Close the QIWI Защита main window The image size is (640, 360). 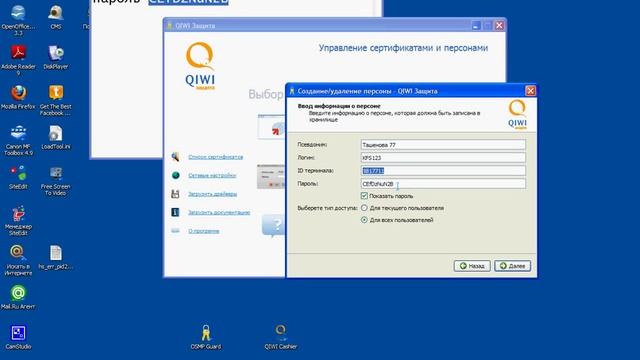tap(499, 25)
